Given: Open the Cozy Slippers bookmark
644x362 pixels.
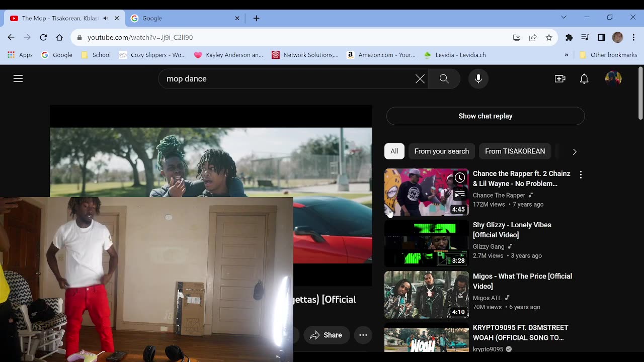Looking at the screenshot, I should 152,55.
